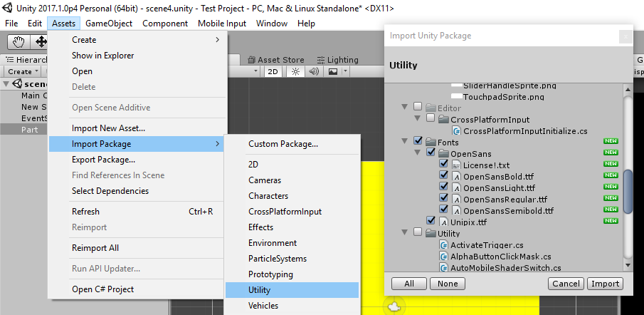
Task: Click the package list scrollbar thumb
Action: click(628, 191)
